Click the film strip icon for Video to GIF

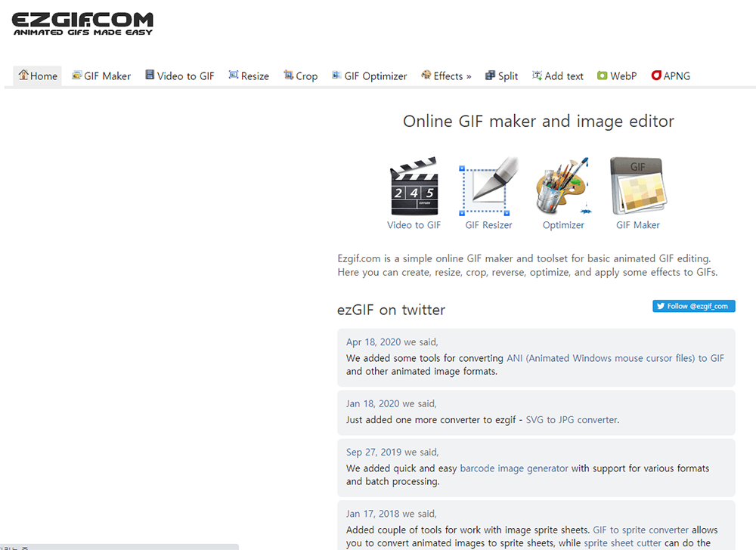tap(150, 75)
